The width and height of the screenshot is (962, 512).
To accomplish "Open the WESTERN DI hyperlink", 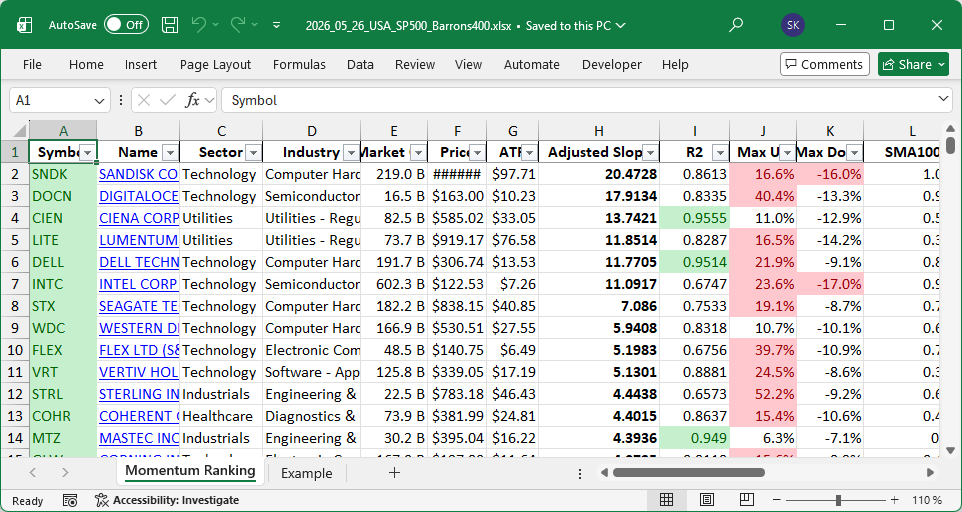I will [139, 329].
